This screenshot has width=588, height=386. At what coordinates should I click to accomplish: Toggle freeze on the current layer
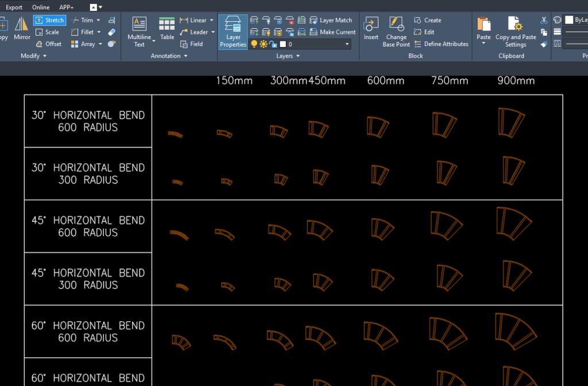point(263,44)
